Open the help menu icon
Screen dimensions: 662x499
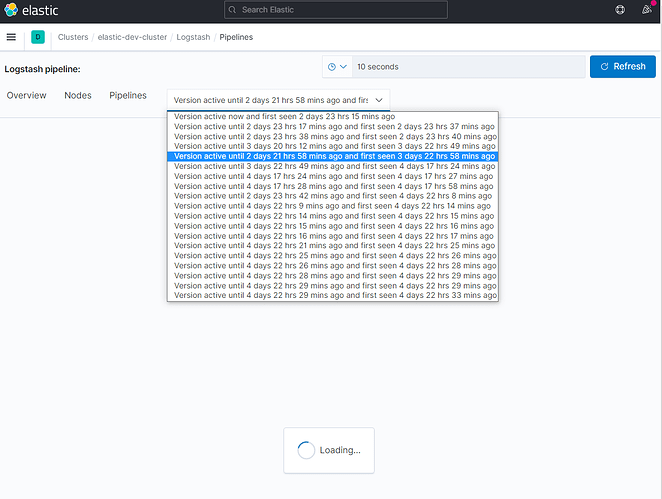[620, 10]
